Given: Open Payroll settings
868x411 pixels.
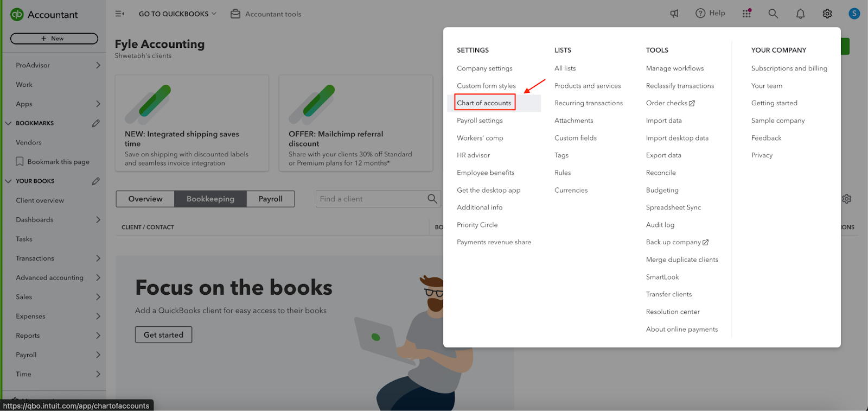Looking at the screenshot, I should (480, 121).
